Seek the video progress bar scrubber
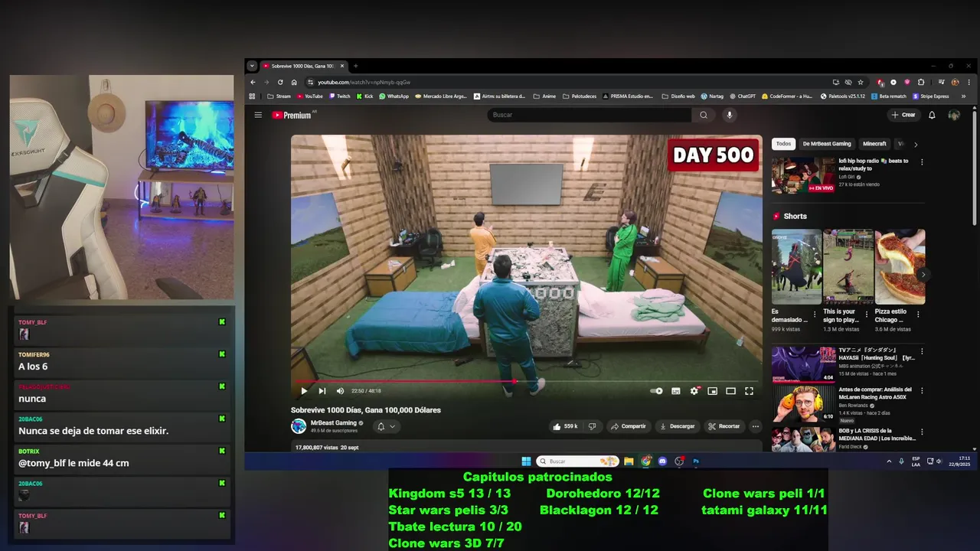The width and height of the screenshot is (980, 551). point(514,380)
